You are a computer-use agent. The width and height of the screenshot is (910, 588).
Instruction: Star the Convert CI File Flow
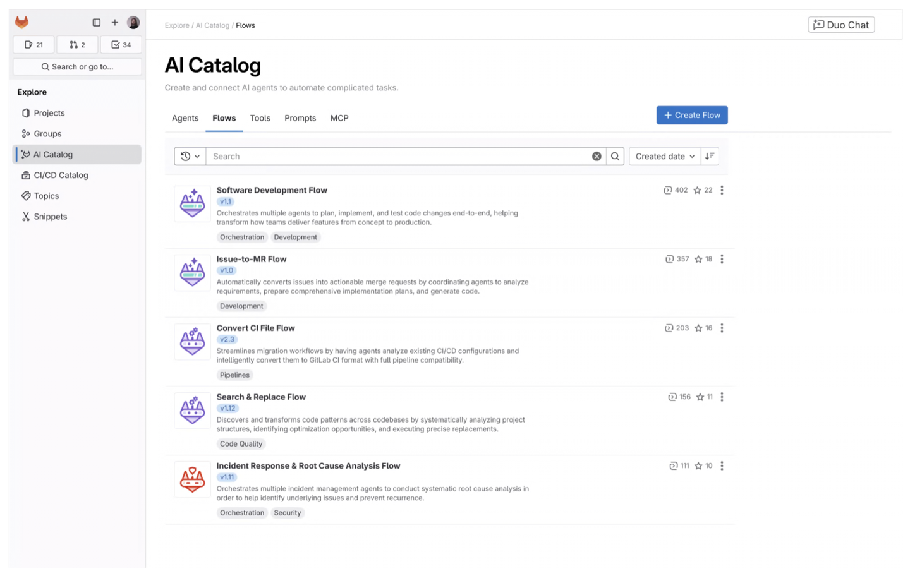click(x=698, y=328)
